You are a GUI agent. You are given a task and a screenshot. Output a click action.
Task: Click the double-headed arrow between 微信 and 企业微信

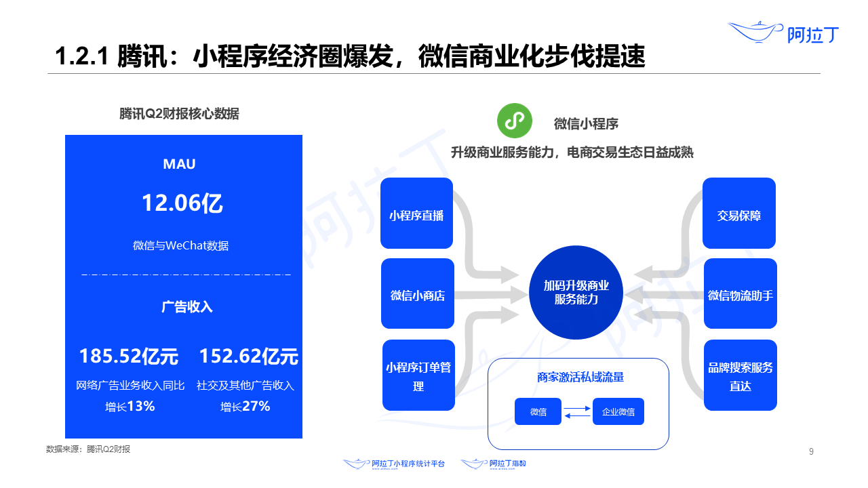coord(577,411)
